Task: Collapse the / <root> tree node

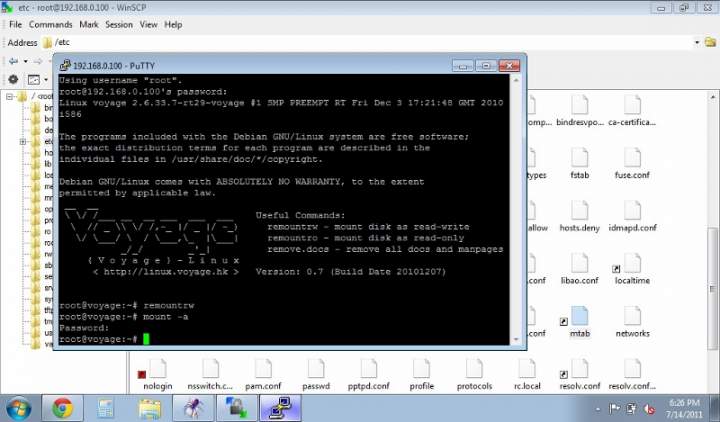Action: (x=9, y=96)
